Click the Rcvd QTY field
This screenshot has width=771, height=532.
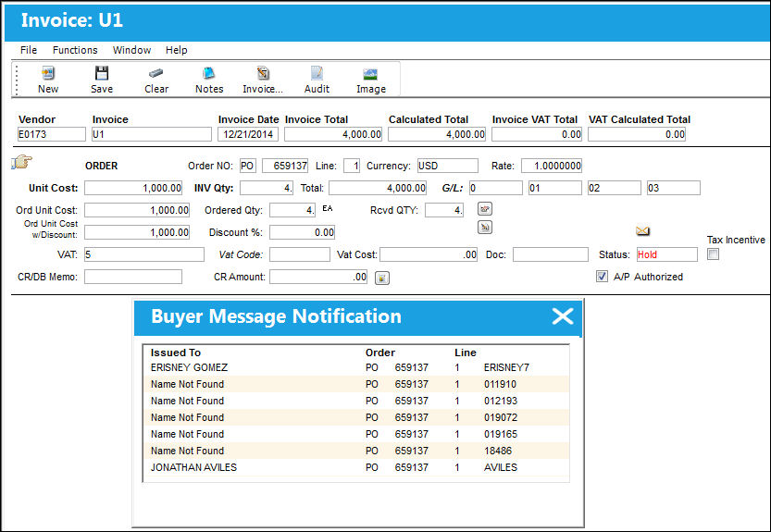(x=444, y=210)
